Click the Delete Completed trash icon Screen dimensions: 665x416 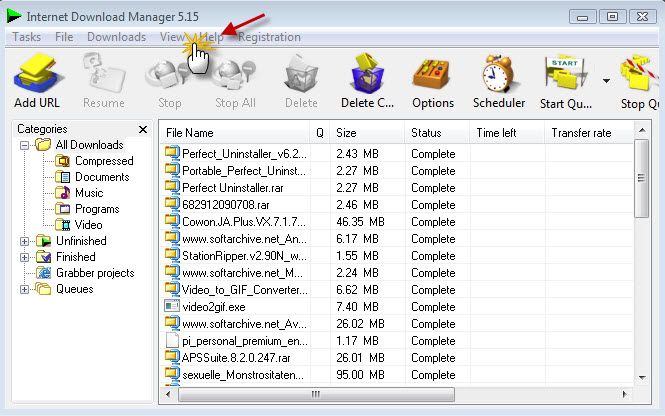coord(367,73)
